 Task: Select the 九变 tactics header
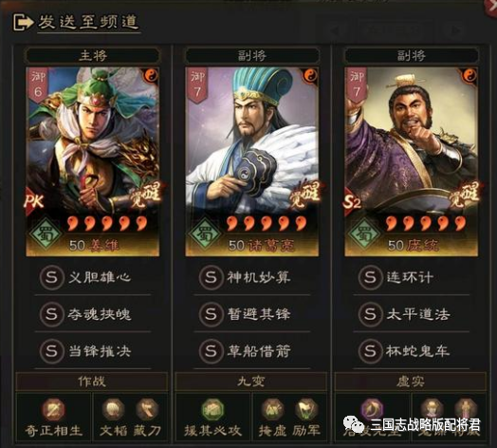(251, 382)
